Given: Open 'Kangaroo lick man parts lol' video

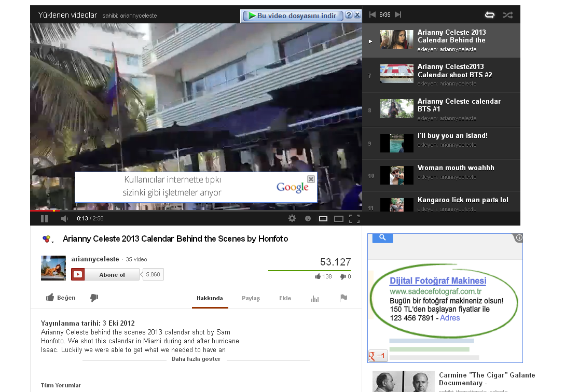Looking at the screenshot, I should pyautogui.click(x=441, y=202).
